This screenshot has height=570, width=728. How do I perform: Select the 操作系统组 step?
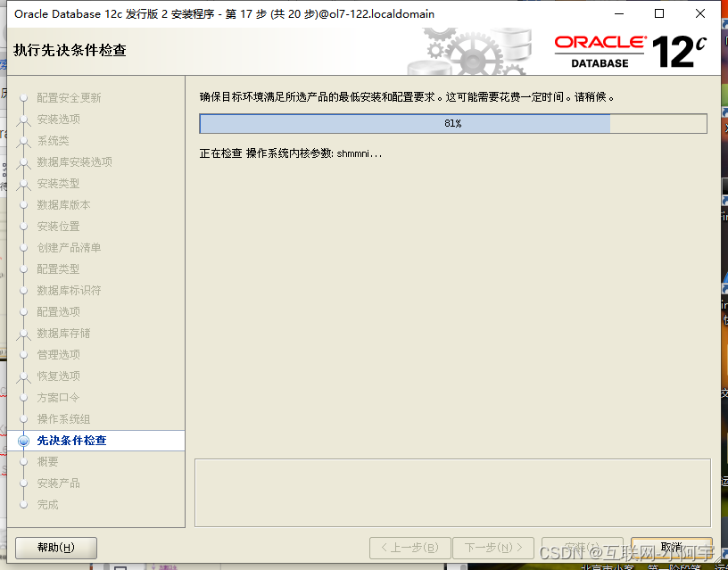[x=63, y=419]
